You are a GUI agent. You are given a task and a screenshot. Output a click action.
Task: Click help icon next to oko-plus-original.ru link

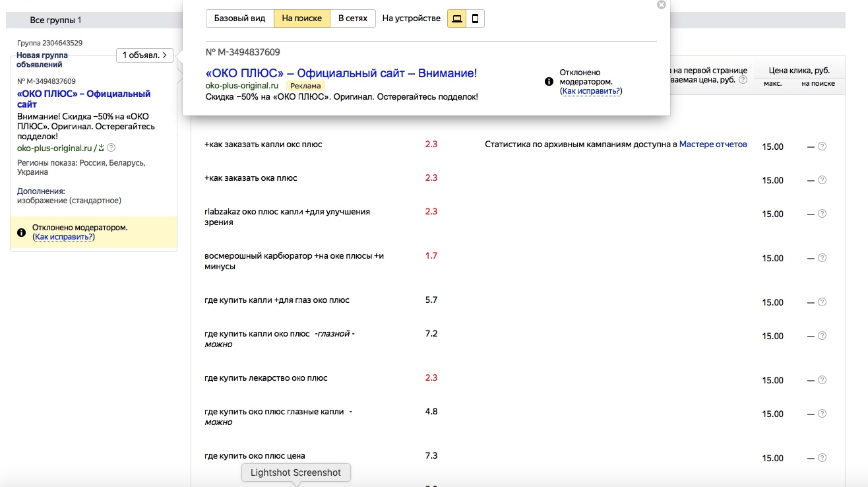(x=111, y=148)
